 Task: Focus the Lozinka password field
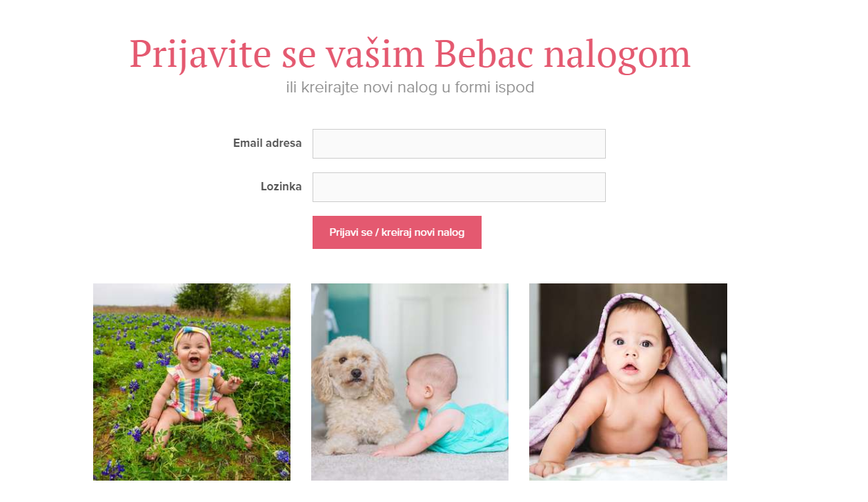click(459, 187)
